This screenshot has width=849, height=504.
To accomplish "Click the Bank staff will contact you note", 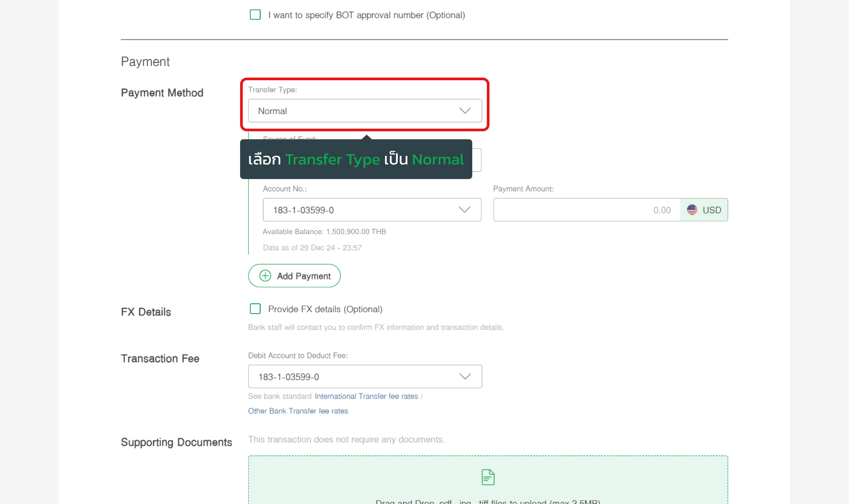I will coord(376,327).
